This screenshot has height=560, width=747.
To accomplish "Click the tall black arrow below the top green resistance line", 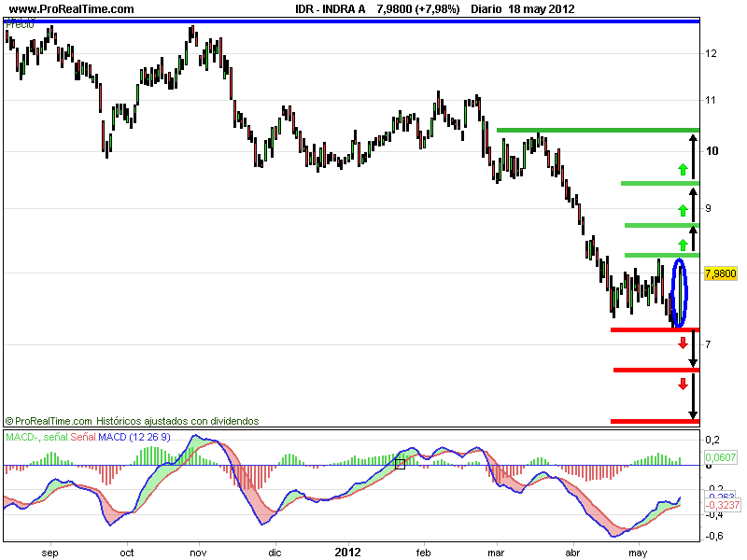I will (693, 157).
